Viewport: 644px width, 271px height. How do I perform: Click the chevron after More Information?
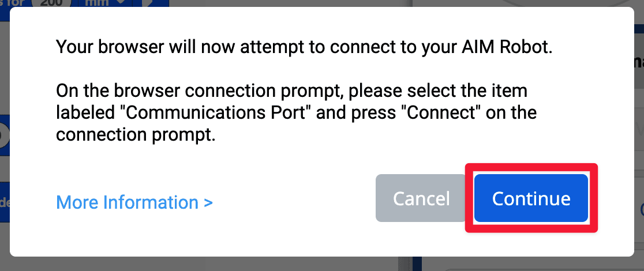[x=208, y=203]
